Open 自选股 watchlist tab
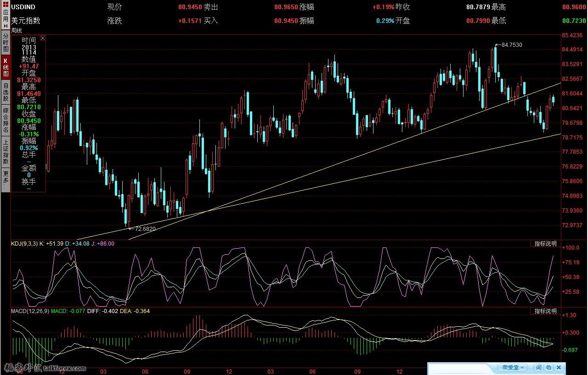The image size is (588, 375). click(6, 92)
